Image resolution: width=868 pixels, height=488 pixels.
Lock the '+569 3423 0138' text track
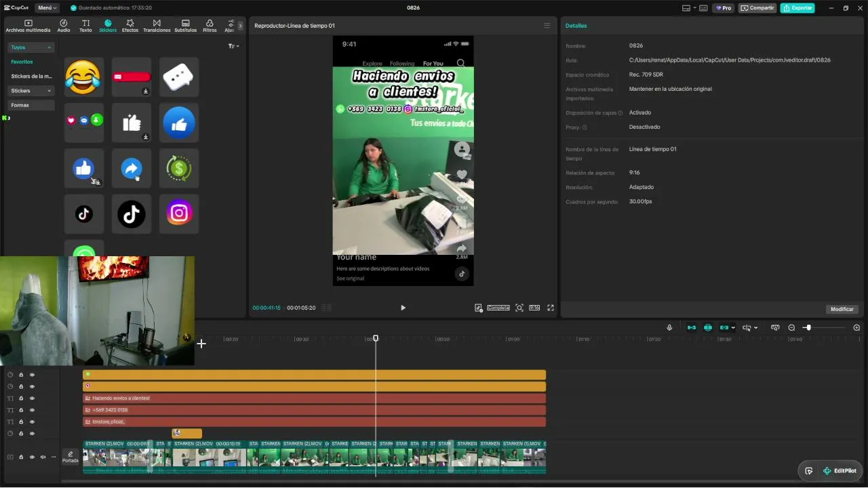click(x=21, y=410)
